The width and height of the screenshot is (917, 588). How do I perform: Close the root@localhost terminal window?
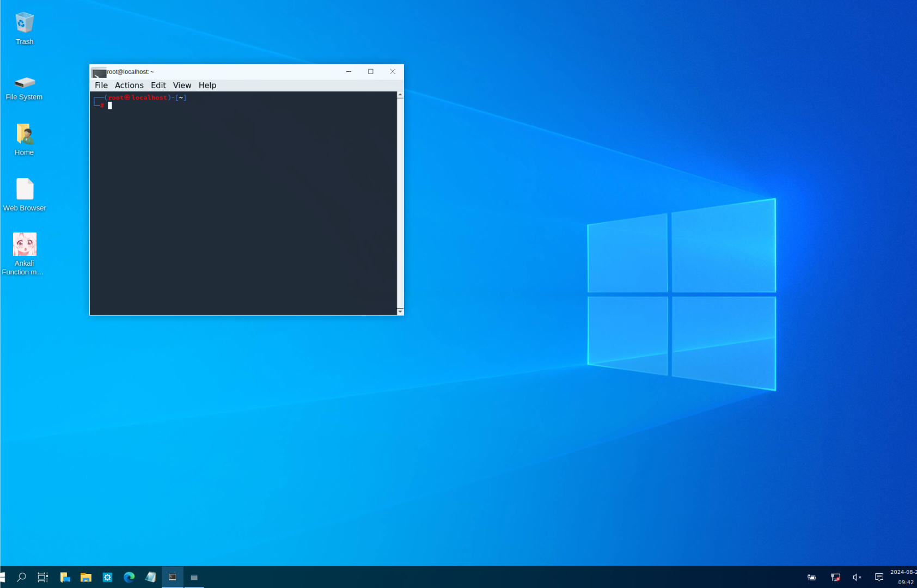click(x=393, y=72)
